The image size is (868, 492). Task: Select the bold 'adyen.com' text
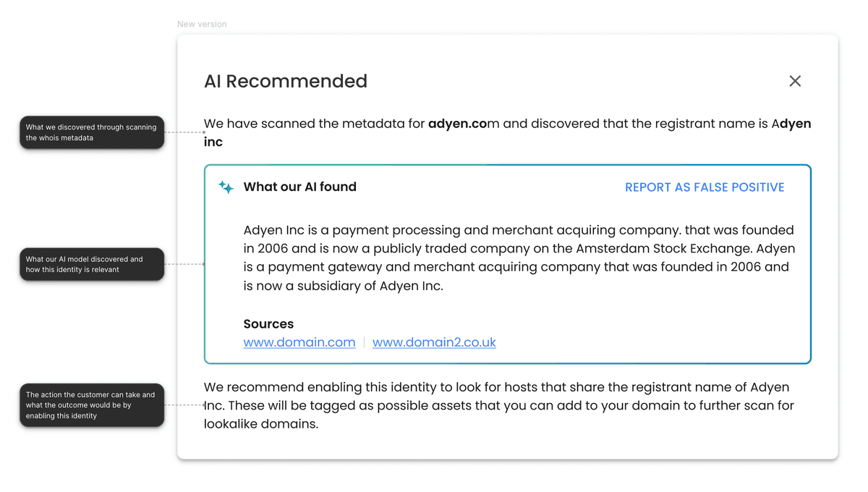458,124
